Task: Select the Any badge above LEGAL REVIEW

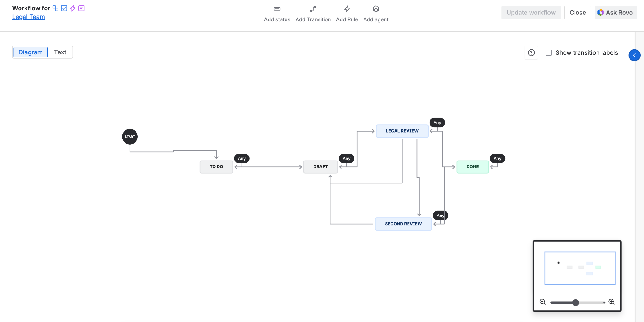Action: pyautogui.click(x=437, y=123)
